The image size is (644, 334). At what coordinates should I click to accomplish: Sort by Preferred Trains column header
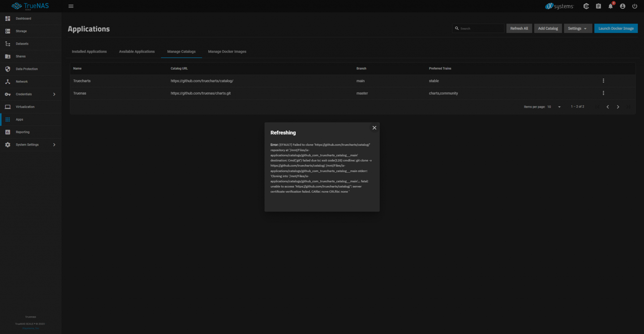point(440,68)
